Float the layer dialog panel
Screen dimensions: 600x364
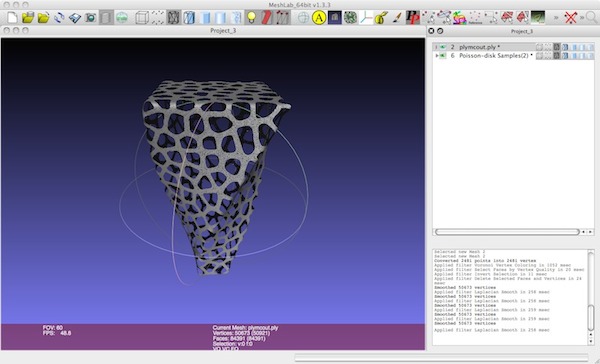point(440,31)
